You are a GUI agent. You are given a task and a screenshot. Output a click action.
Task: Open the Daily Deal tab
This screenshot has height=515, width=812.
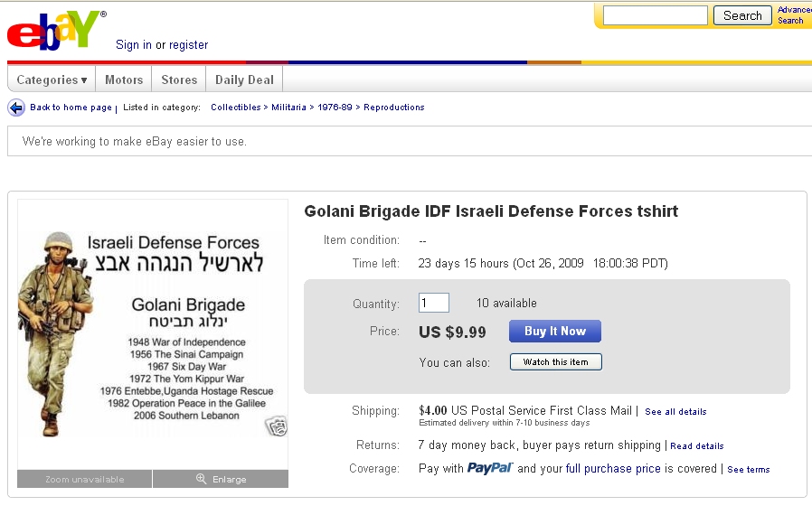[244, 80]
